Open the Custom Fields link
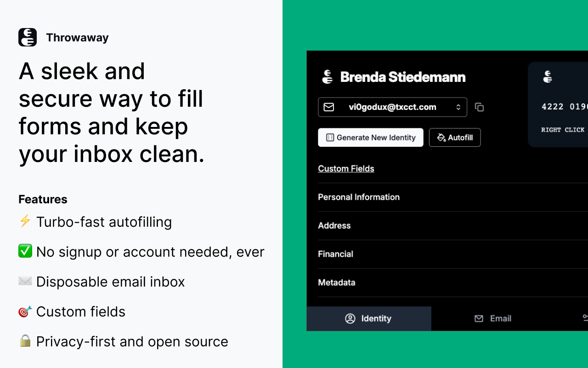 [346, 168]
